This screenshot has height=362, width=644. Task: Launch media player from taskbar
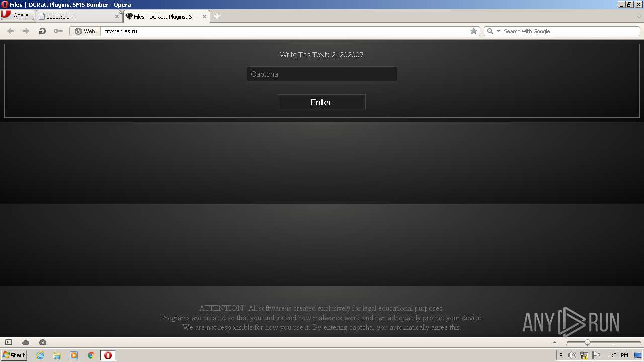click(74, 355)
